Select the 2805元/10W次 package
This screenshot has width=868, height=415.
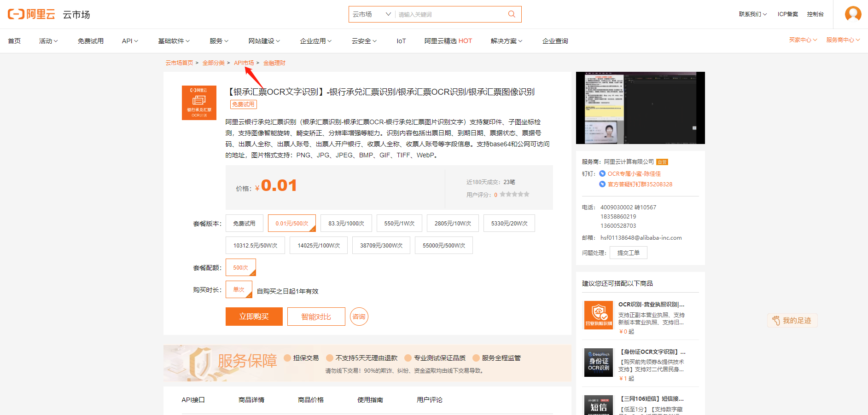click(453, 223)
